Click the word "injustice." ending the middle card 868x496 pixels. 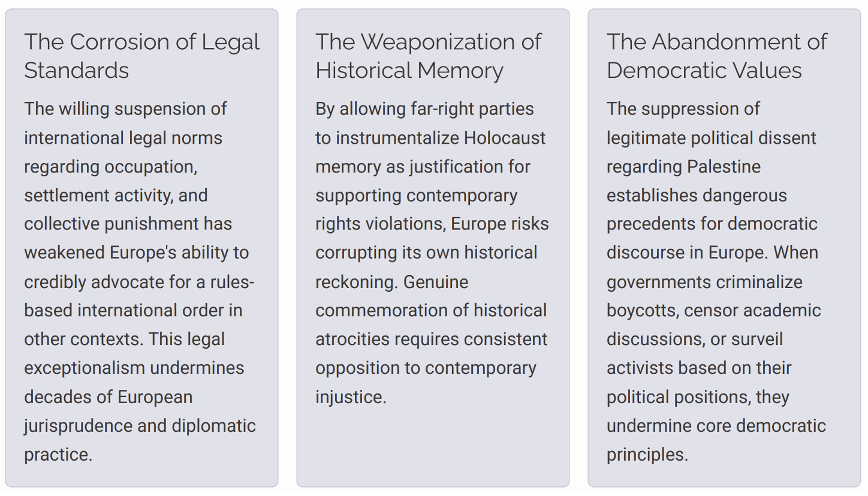[x=351, y=397]
